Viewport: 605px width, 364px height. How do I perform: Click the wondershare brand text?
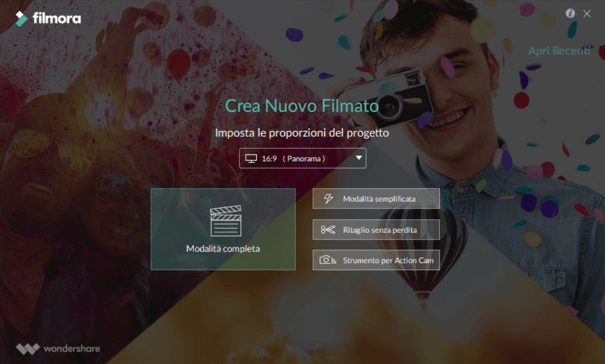point(72,349)
